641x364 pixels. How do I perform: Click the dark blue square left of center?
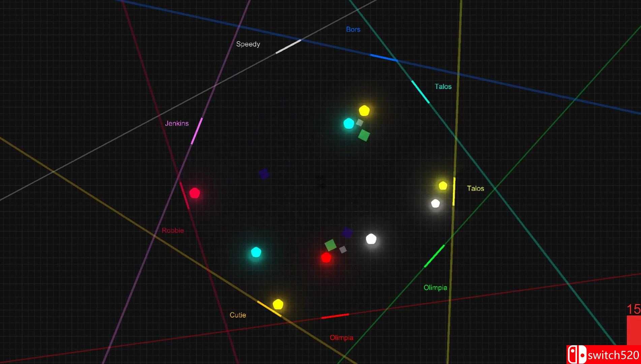point(264,174)
